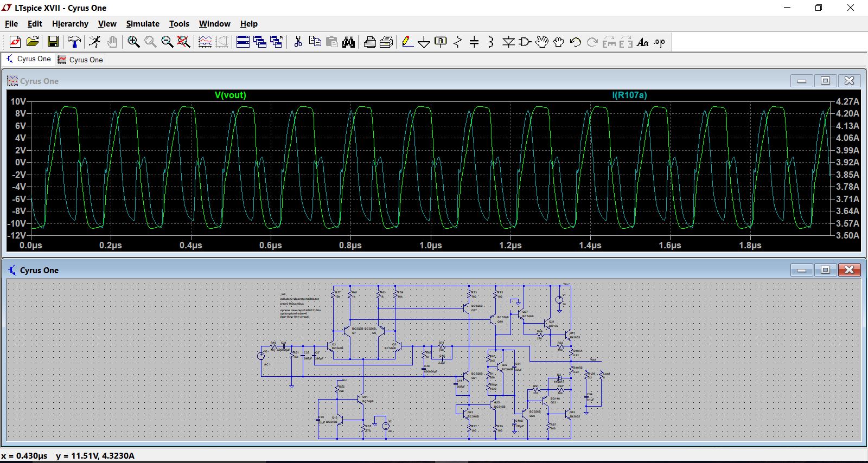The height and width of the screenshot is (463, 868).
Task: Open the View menu
Action: point(107,24)
